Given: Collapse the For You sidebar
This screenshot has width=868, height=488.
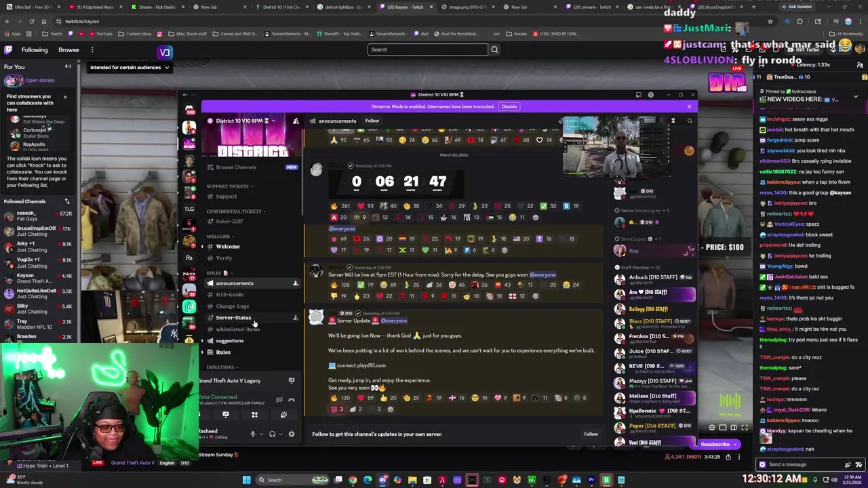Looking at the screenshot, I should 68,66.
